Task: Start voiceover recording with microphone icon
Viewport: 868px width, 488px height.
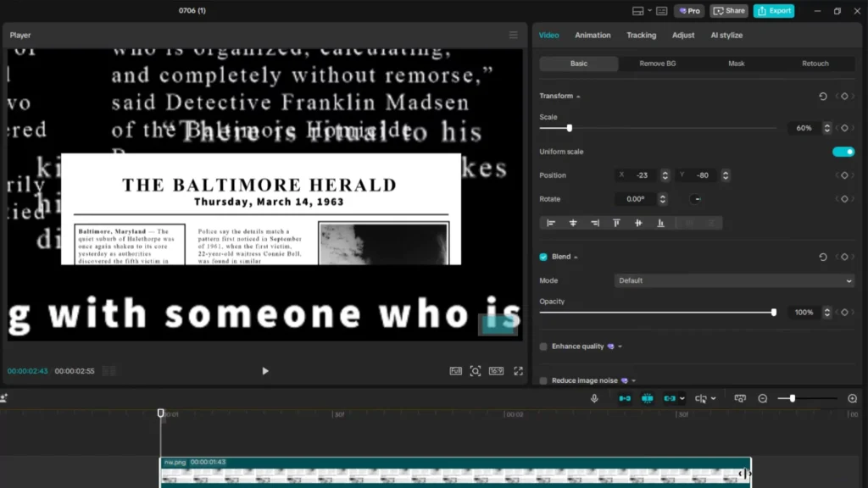Action: pos(594,398)
